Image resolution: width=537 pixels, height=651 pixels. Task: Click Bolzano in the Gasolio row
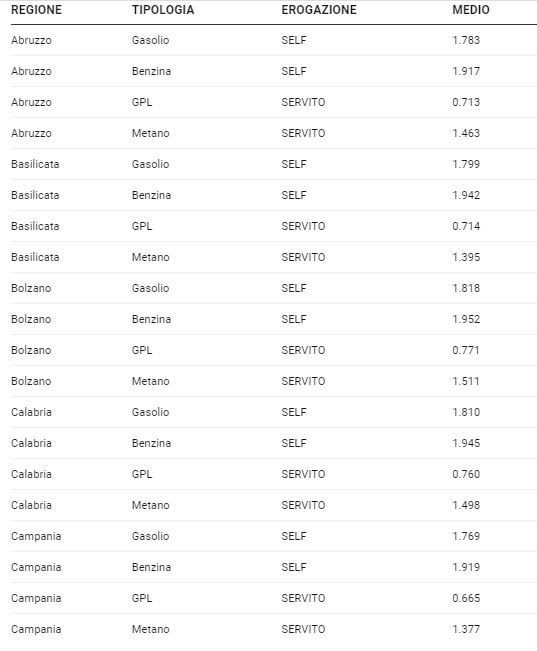coord(31,288)
